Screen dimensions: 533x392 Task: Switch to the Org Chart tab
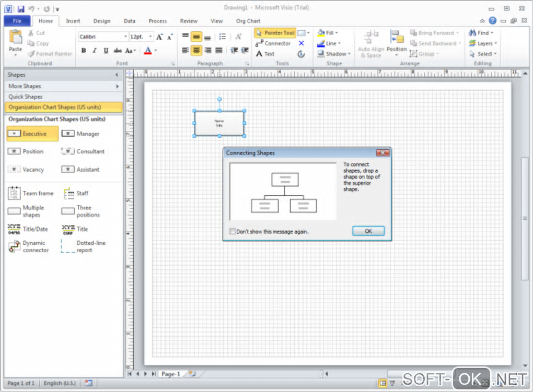click(248, 21)
